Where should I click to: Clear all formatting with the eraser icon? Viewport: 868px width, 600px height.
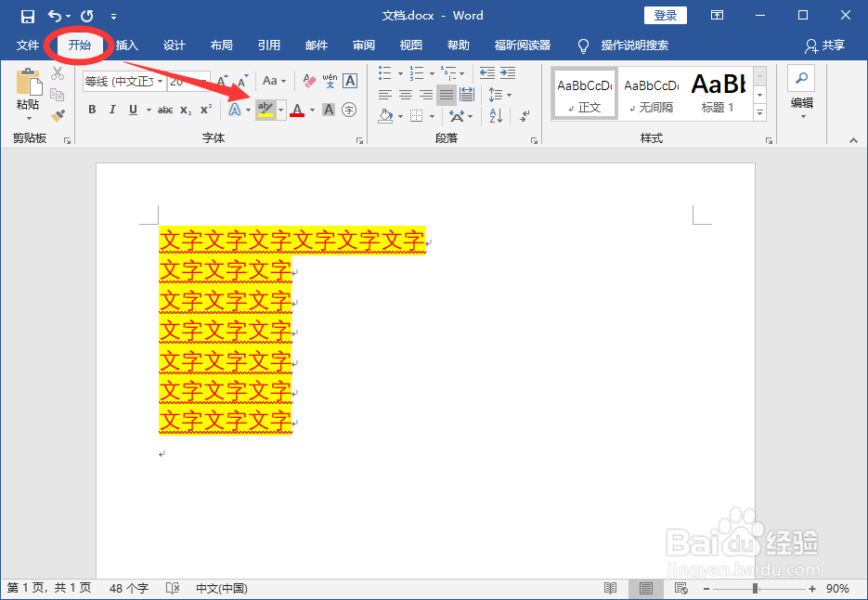point(308,81)
